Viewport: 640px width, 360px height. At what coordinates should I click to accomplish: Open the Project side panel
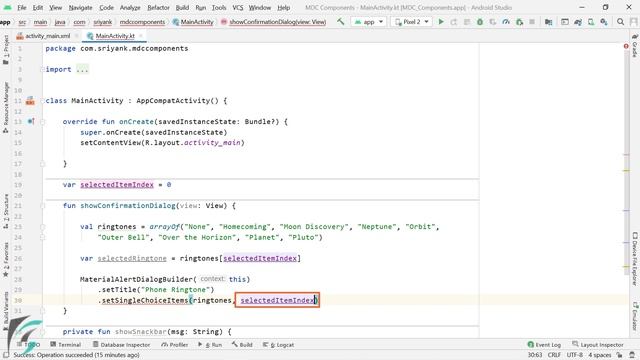click(6, 50)
